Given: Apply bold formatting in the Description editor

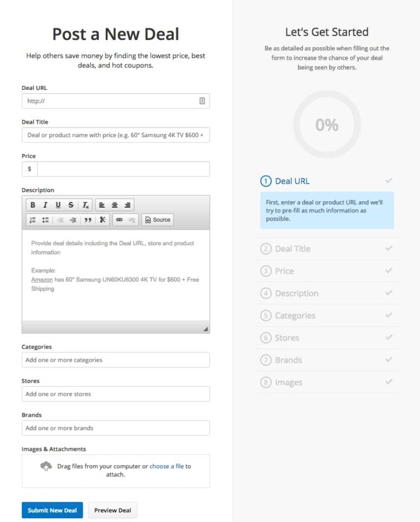Looking at the screenshot, I should 33,205.
